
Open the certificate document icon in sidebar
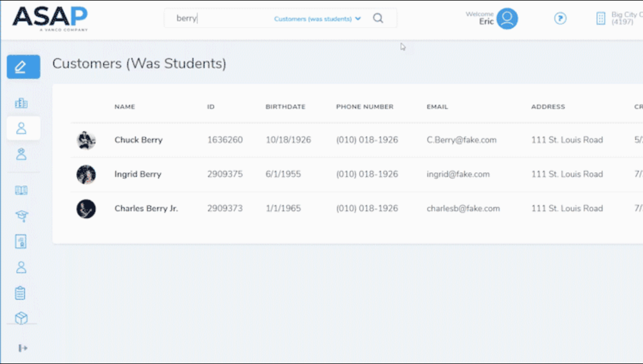click(x=21, y=241)
